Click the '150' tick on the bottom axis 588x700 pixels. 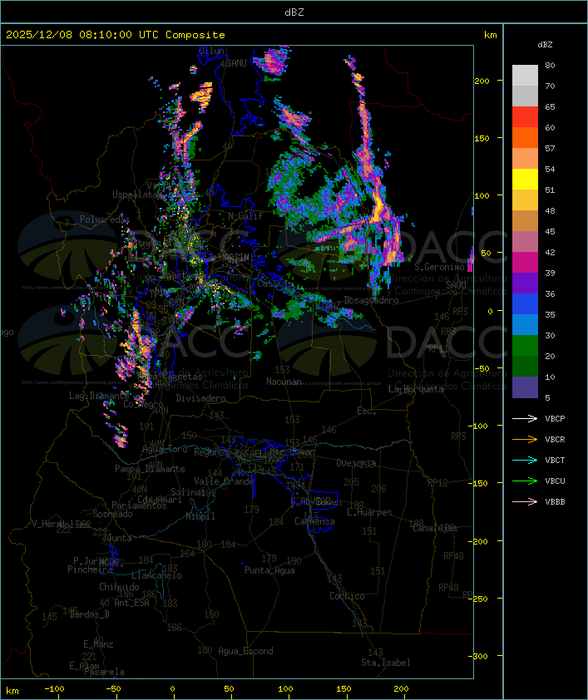click(343, 689)
